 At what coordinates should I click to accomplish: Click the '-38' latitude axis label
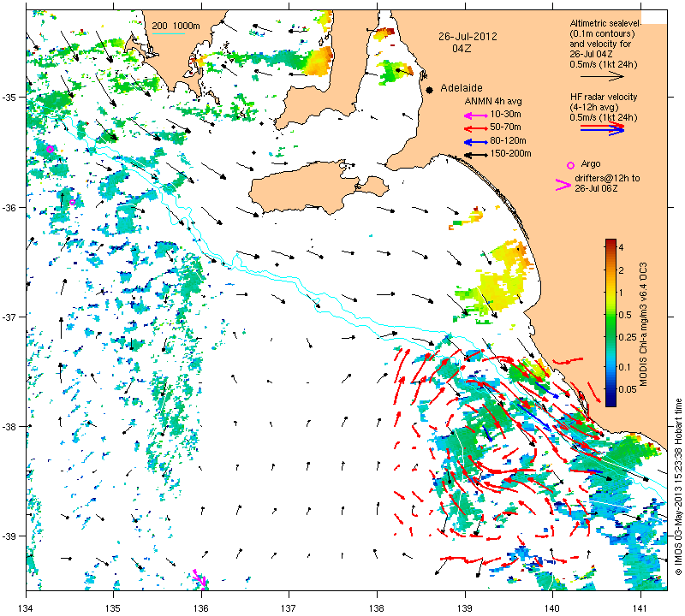click(x=9, y=427)
